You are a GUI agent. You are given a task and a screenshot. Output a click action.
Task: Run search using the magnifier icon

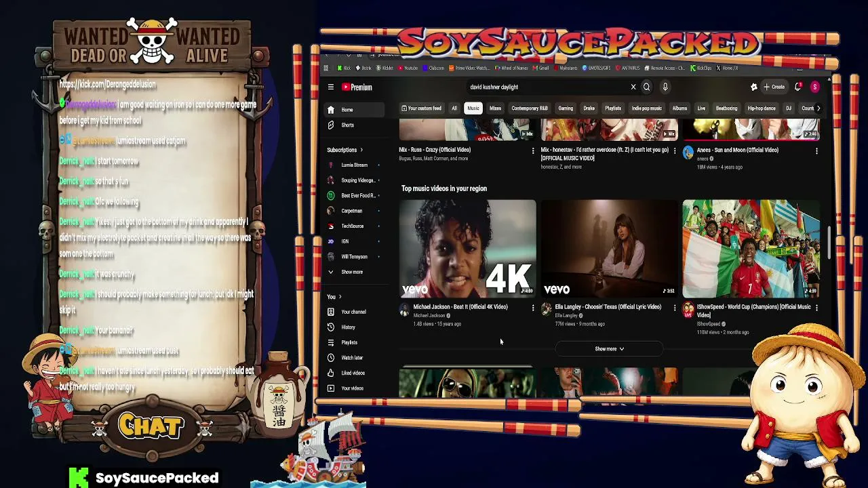point(646,87)
